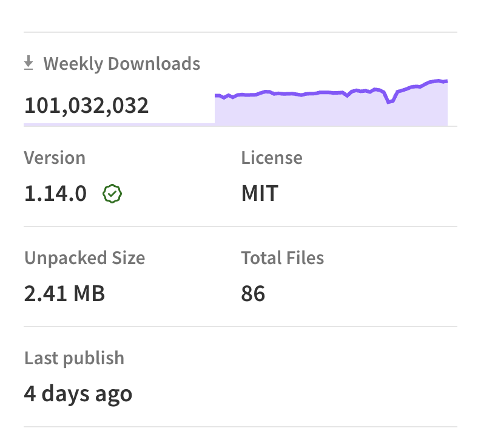Click the Total Files label
This screenshot has height=448, width=478.
tap(283, 258)
